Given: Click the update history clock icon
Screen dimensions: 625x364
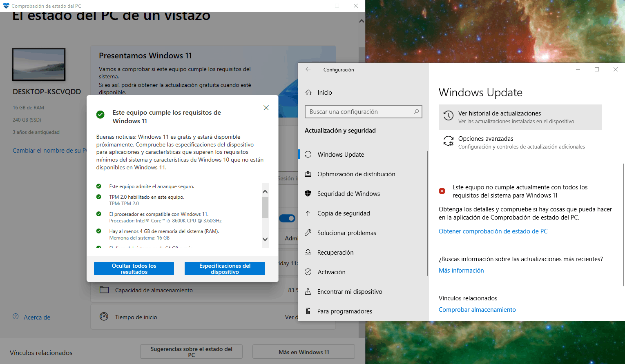Looking at the screenshot, I should [x=449, y=115].
